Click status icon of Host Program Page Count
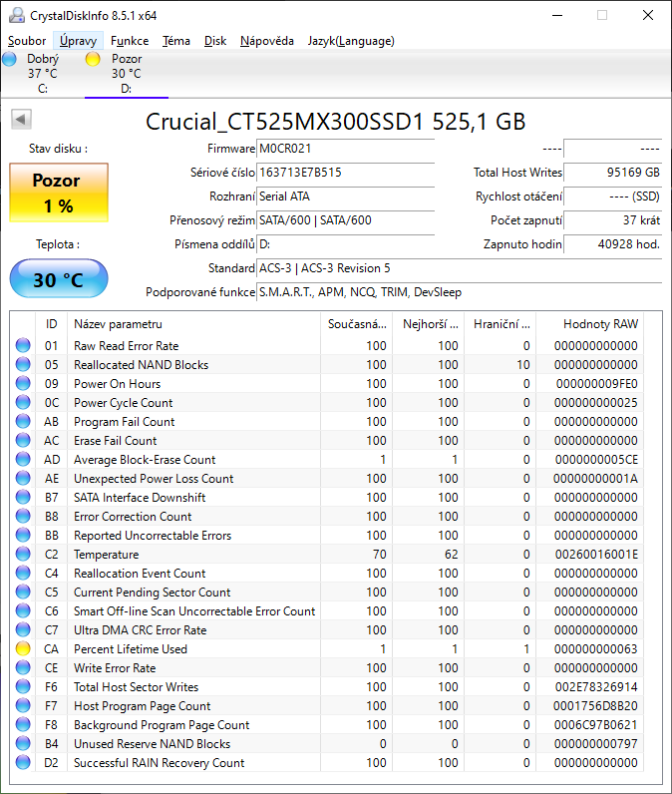The image size is (672, 794). 23,705
